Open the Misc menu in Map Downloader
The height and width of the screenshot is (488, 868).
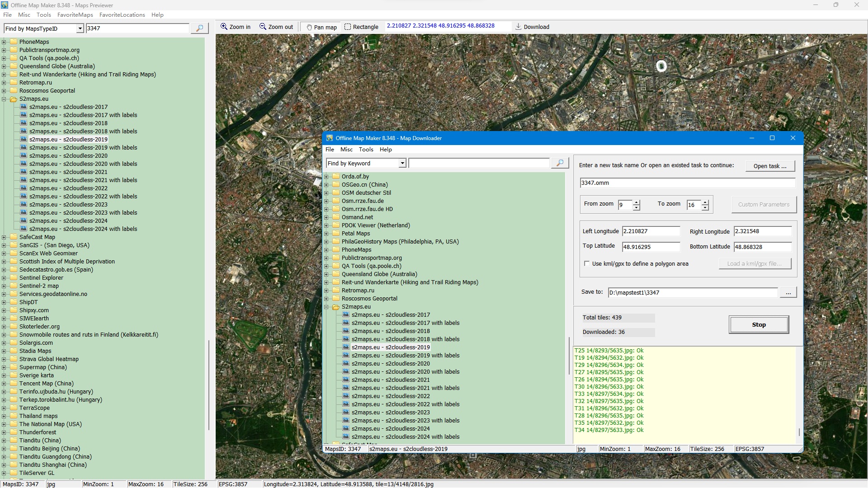346,150
